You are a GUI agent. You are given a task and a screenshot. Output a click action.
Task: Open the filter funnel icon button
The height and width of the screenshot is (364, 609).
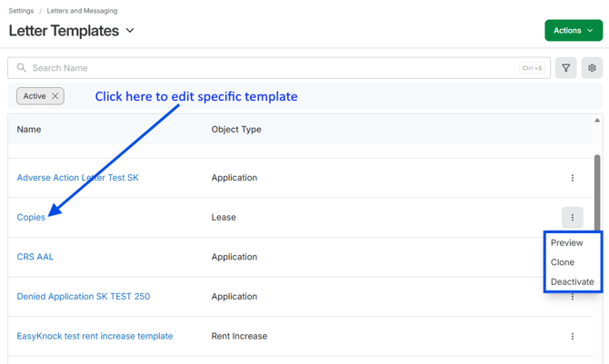pyautogui.click(x=565, y=68)
